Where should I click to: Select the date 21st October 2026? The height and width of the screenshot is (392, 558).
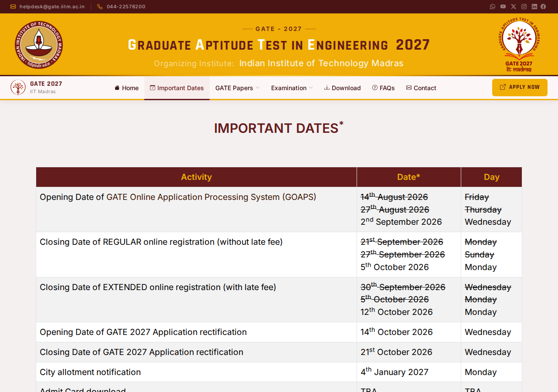(396, 352)
